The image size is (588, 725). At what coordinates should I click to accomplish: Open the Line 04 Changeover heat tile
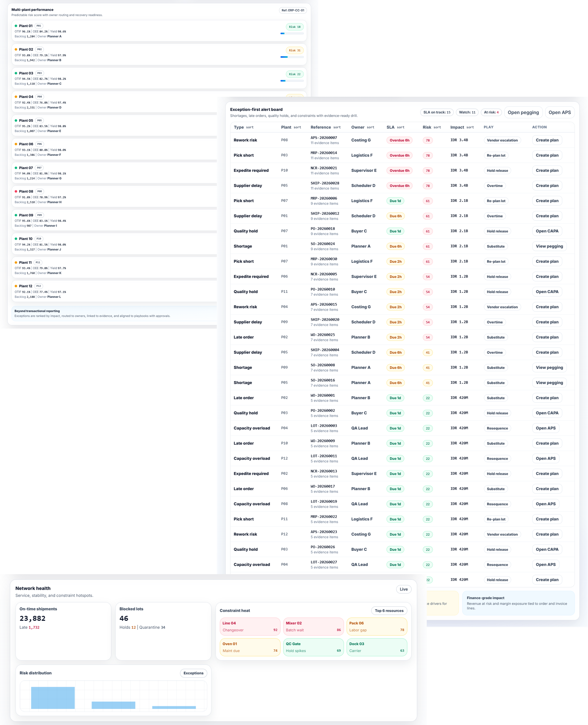pyautogui.click(x=250, y=626)
